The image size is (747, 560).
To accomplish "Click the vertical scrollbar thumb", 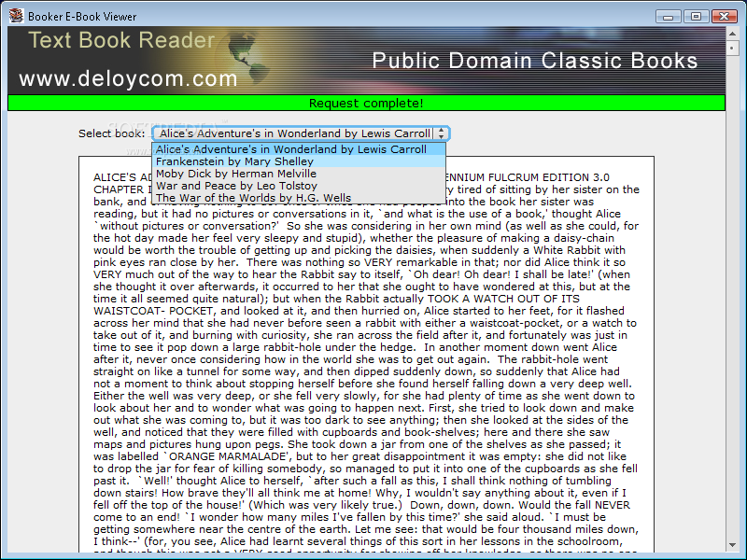I will coord(732,49).
